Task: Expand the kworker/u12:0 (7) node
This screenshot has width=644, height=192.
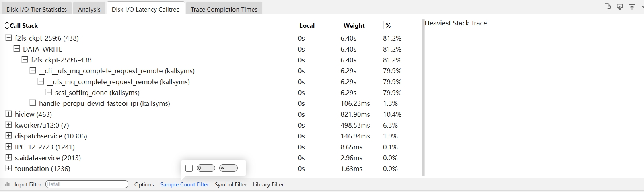Action: click(8, 125)
